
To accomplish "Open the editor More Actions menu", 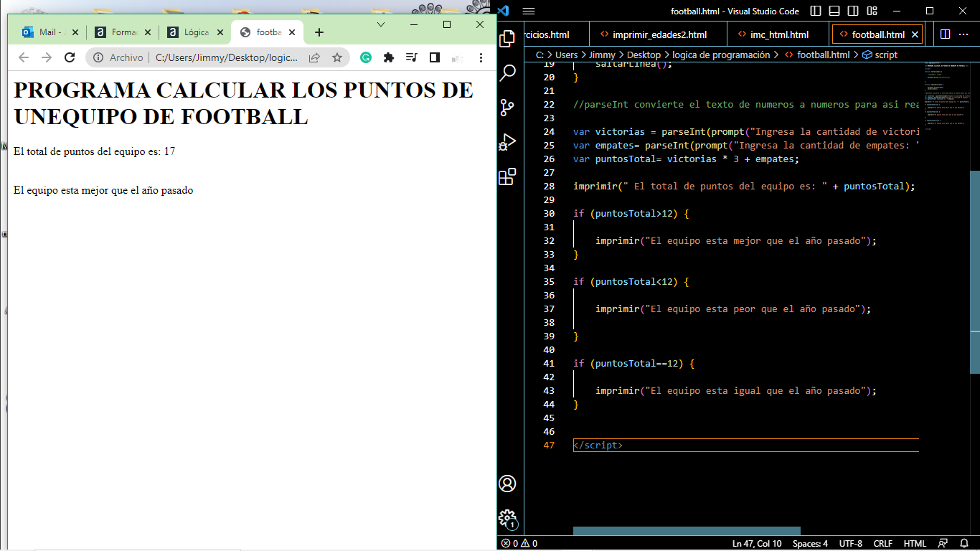I will tap(965, 34).
